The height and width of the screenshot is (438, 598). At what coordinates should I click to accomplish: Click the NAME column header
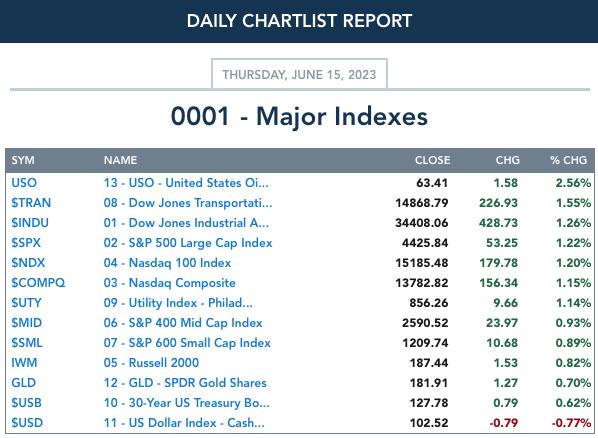[120, 160]
